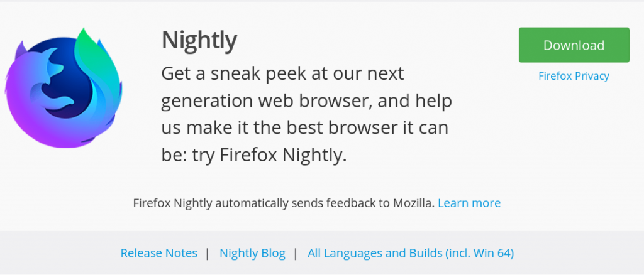Viewport: 644px width, 275px height.
Task: Visit the Nightly Blog link
Action: click(x=252, y=253)
